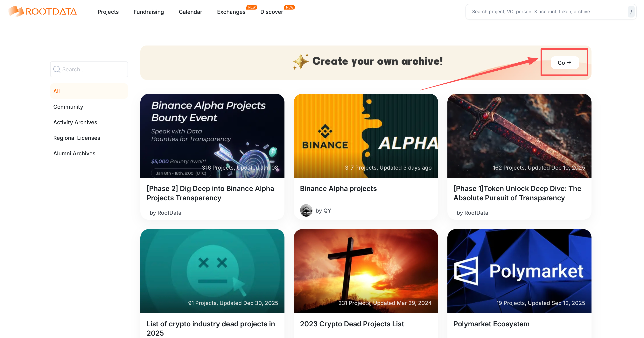
Task: Go to the Calendar page
Action: pyautogui.click(x=190, y=12)
